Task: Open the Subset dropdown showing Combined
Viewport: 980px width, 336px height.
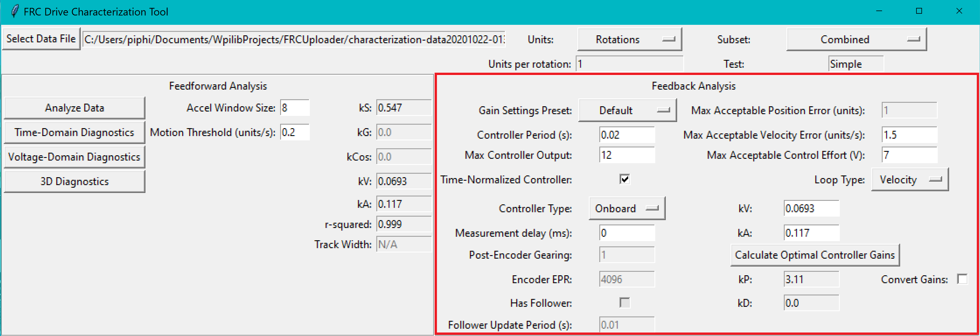Action: [x=856, y=39]
